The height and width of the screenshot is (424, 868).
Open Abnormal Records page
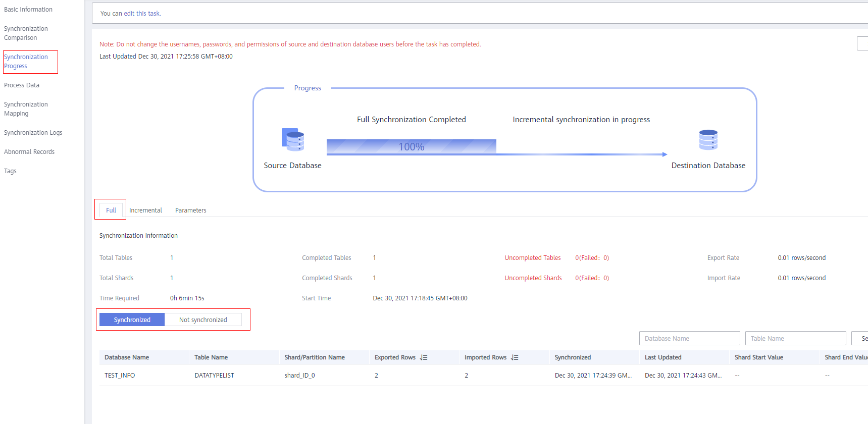pyautogui.click(x=29, y=152)
